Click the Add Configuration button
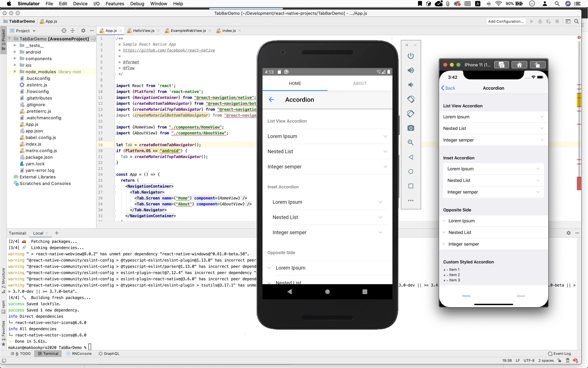Screen dimensions: 588x368 click(x=506, y=21)
